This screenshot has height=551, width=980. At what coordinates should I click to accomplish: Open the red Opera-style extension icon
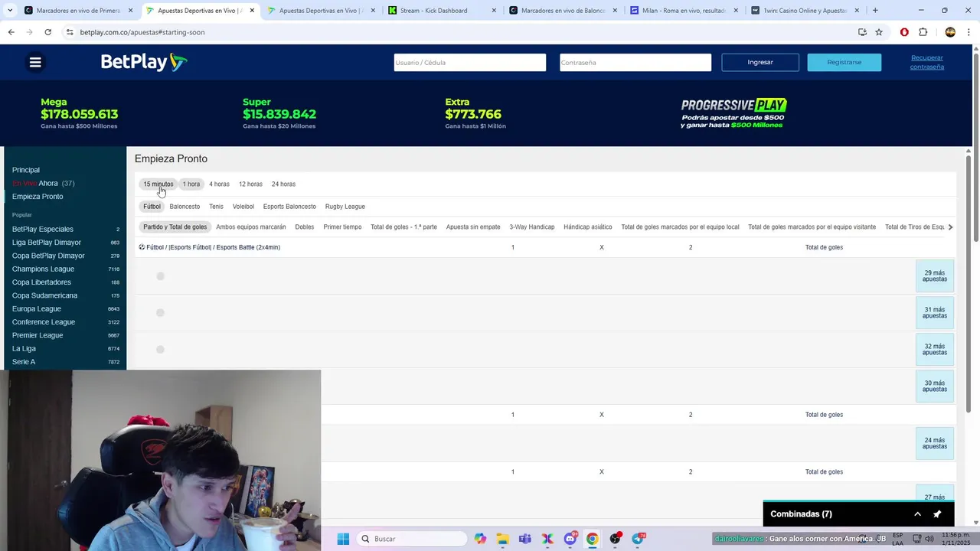point(904,32)
